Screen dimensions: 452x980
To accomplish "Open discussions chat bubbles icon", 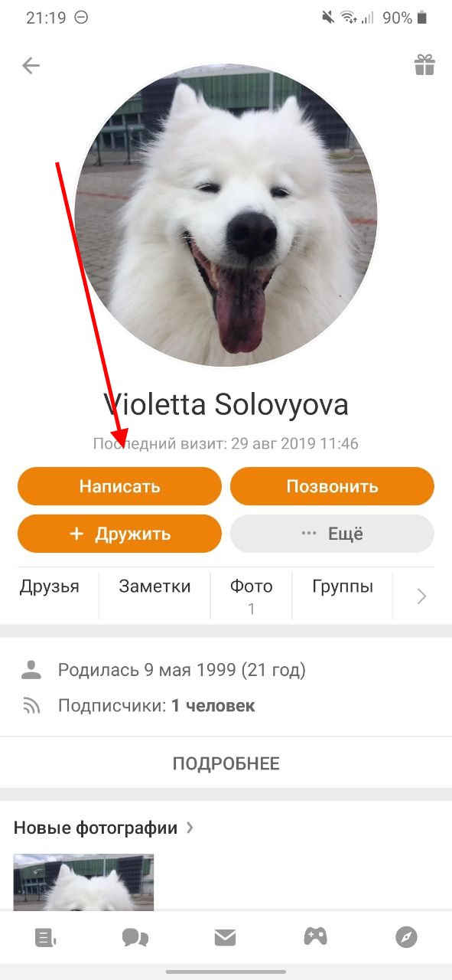I will coord(135,937).
